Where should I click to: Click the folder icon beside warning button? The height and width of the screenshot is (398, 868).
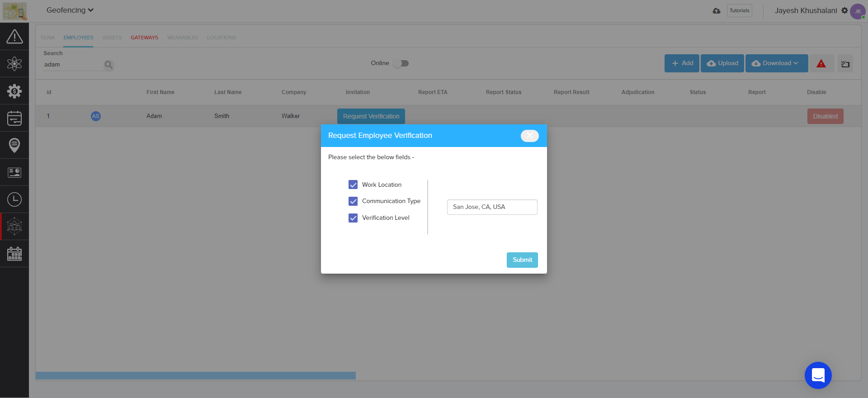(x=845, y=64)
